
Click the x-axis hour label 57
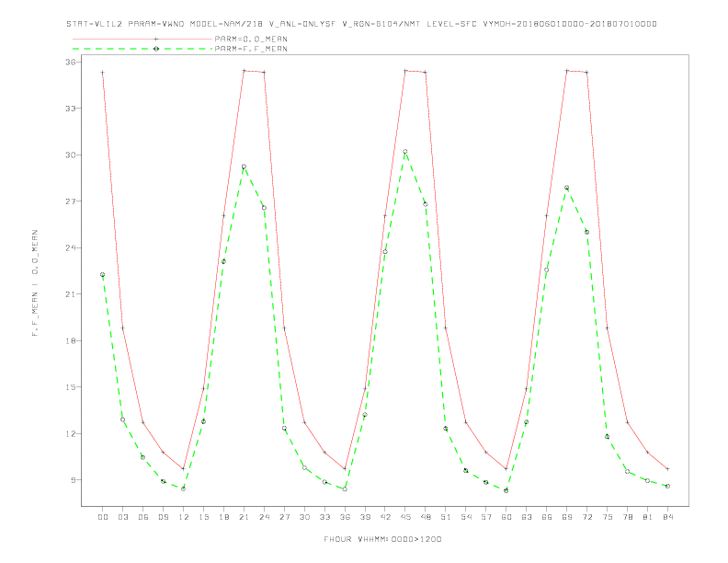pyautogui.click(x=486, y=517)
